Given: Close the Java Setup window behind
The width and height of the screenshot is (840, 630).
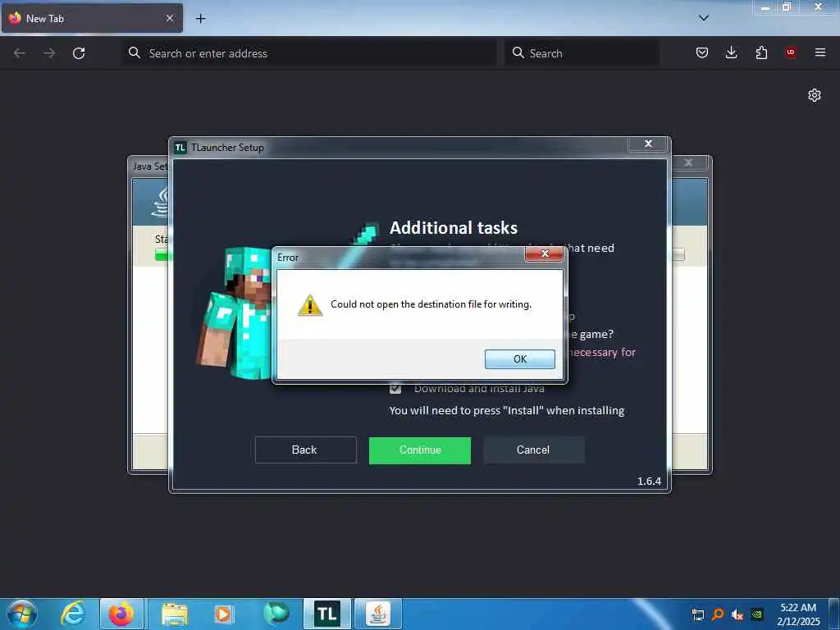Looking at the screenshot, I should (x=688, y=162).
